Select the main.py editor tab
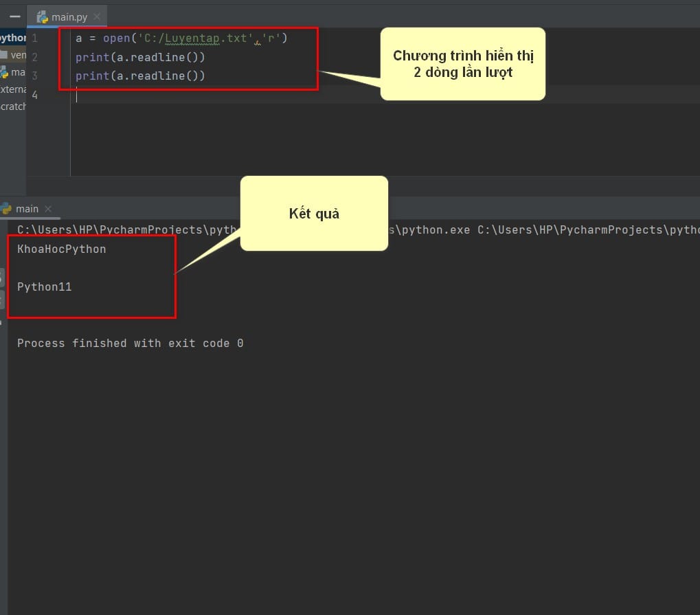 point(67,17)
